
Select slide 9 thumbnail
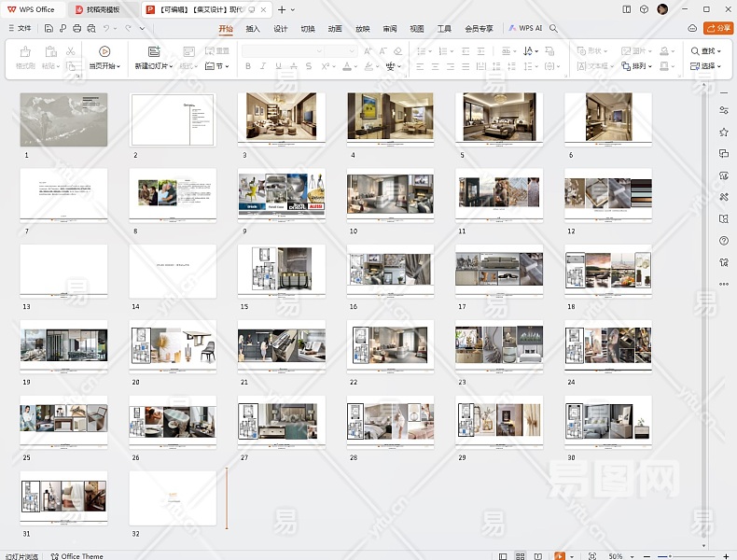click(281, 193)
